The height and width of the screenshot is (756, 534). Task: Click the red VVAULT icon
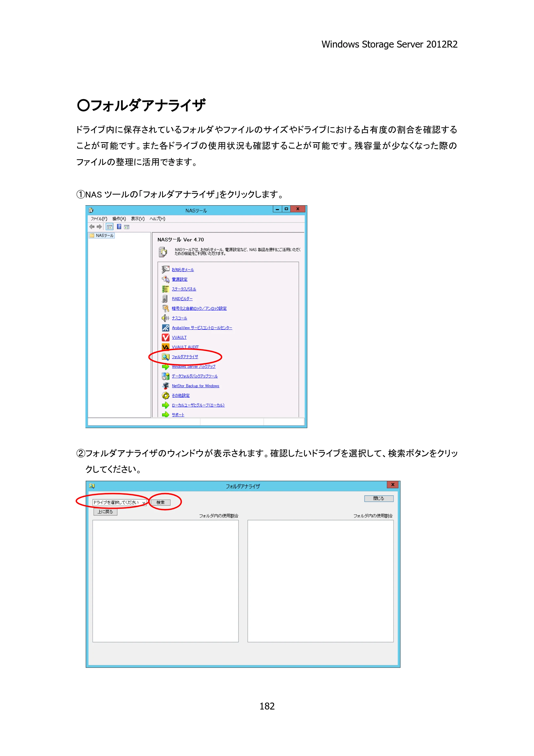[x=166, y=337]
